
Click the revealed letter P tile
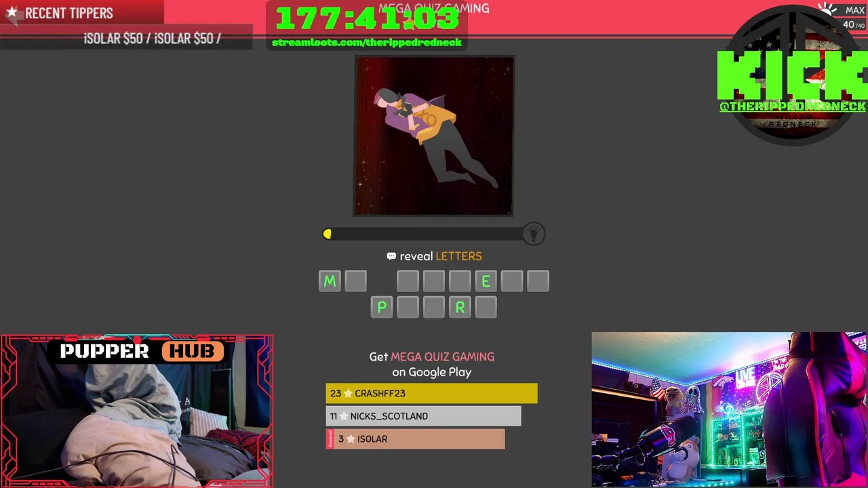pyautogui.click(x=382, y=307)
